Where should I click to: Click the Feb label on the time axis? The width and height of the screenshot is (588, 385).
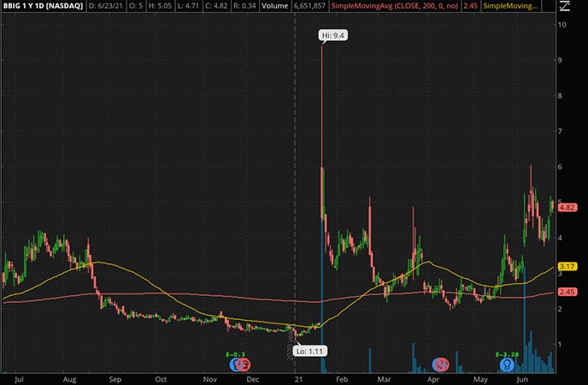[x=340, y=377]
